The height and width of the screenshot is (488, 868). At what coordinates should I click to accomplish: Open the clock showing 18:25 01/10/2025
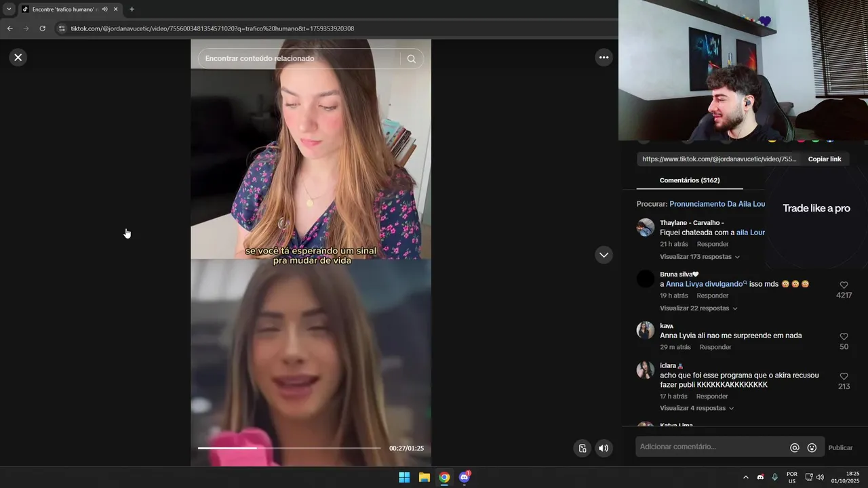[846, 477]
